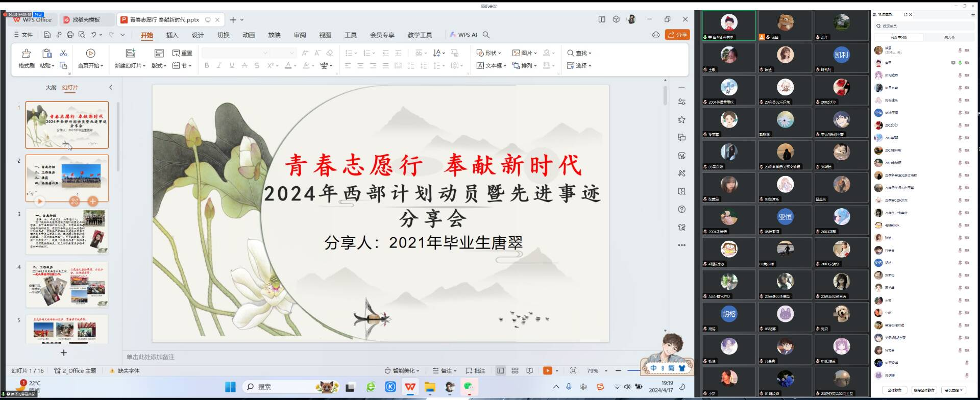Select slide 3 thumbnail
980x400 pixels.
67,231
